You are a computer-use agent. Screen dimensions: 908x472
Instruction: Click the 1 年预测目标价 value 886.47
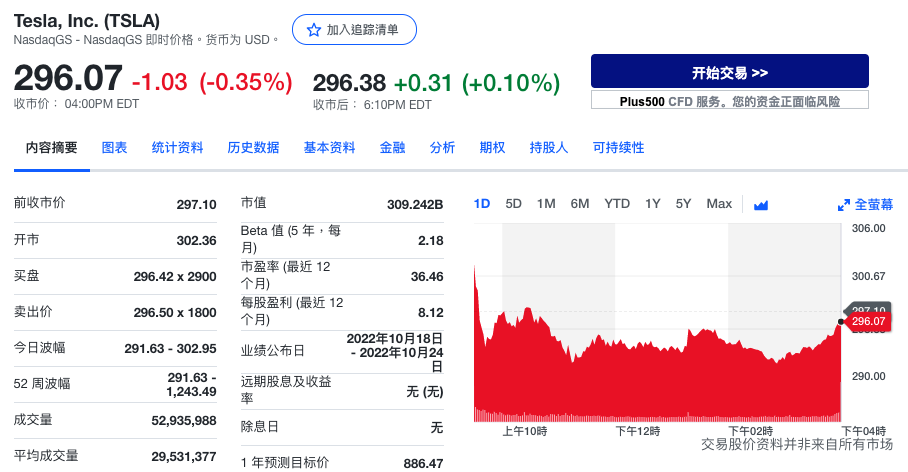point(423,463)
